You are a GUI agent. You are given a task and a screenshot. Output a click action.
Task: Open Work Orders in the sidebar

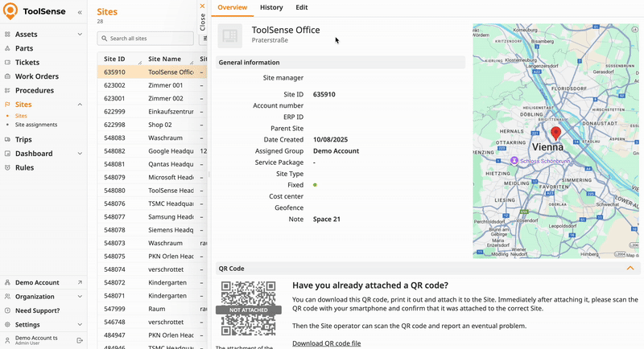37,76
